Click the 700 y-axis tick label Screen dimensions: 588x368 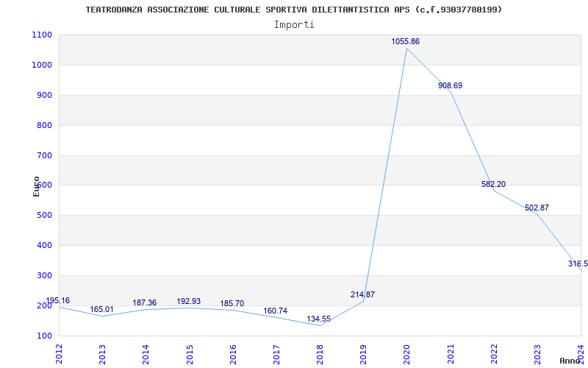click(x=44, y=155)
